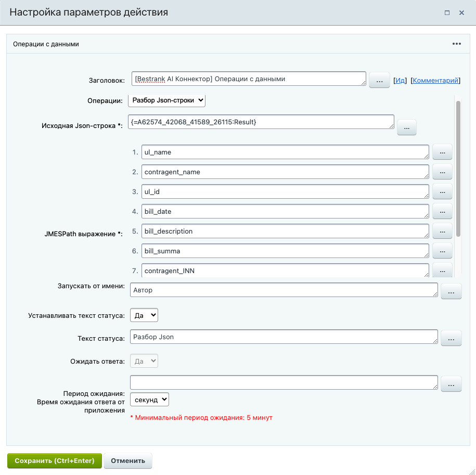Open the value picker for contragent_name expression
This screenshot has width=476, height=475.
point(442,172)
